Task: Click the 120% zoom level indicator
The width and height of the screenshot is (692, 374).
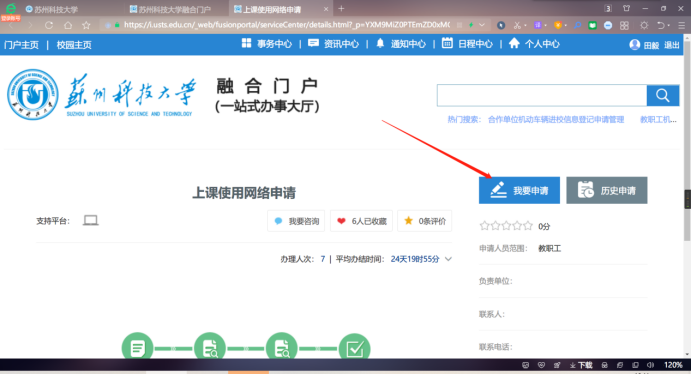Action: (673, 365)
